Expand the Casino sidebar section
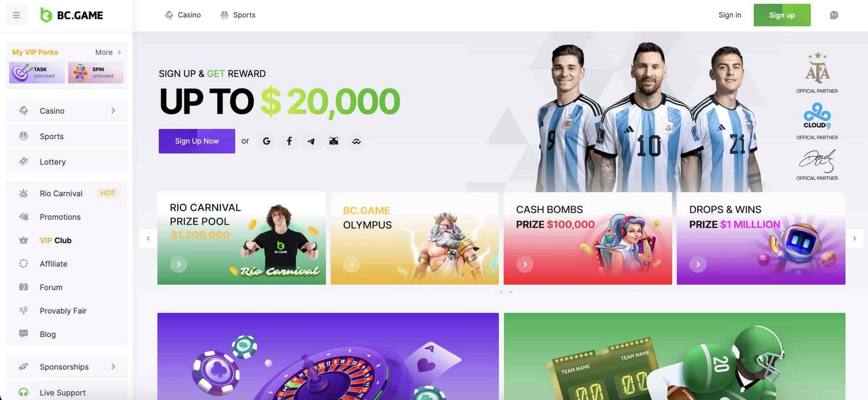Screen dimensions: 868x400 [x=67, y=111]
